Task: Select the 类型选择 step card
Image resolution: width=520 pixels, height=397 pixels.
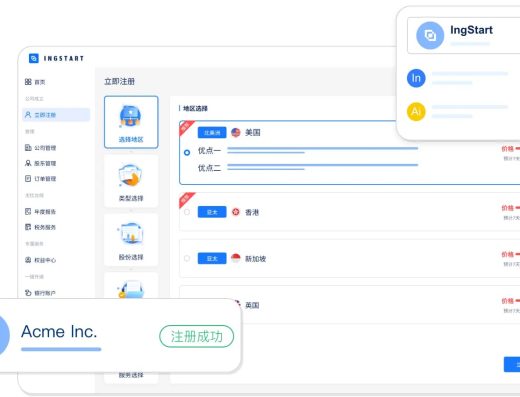Action: coord(131,181)
